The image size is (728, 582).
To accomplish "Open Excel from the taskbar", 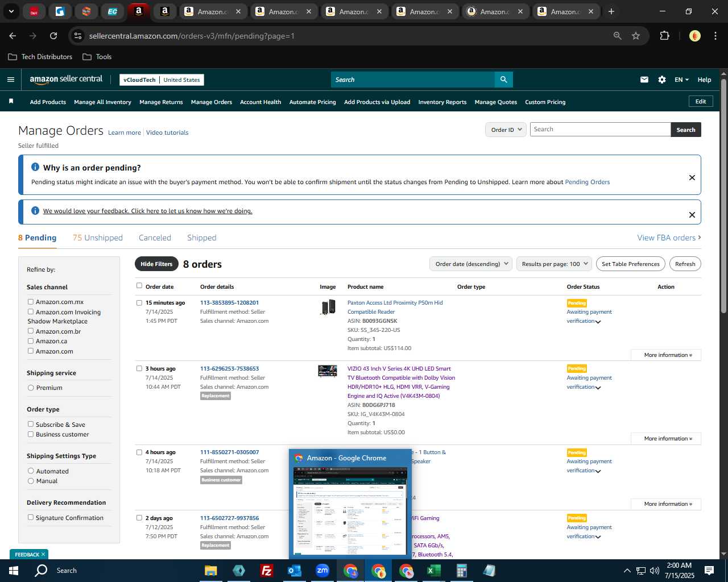I will click(434, 571).
